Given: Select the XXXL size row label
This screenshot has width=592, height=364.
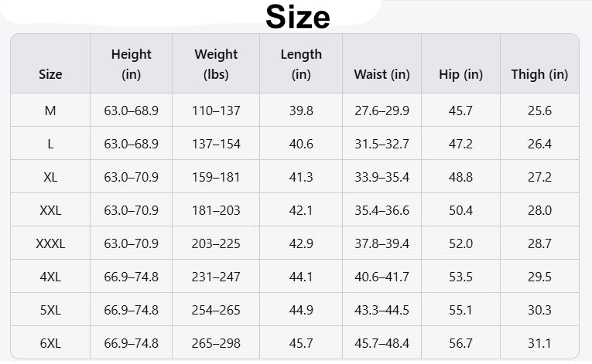Looking at the screenshot, I should tap(50, 243).
